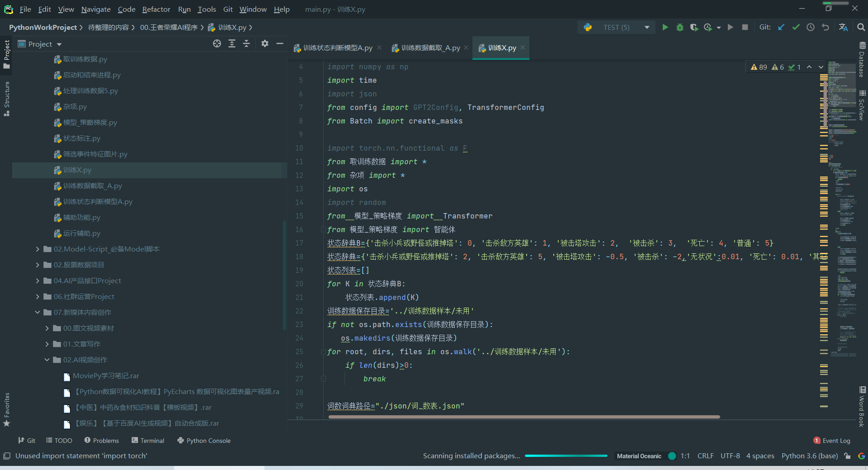The image size is (868, 470).
Task: Open the Database side panel
Action: (862, 60)
